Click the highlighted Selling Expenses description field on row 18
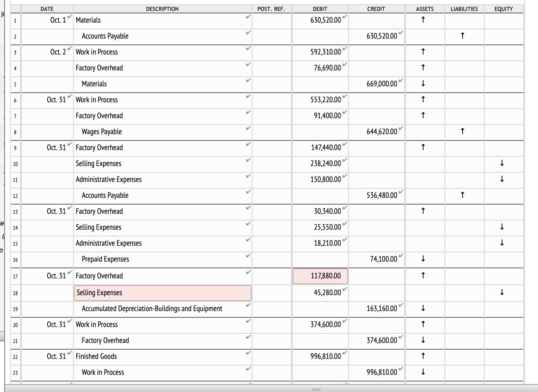 pos(162,293)
